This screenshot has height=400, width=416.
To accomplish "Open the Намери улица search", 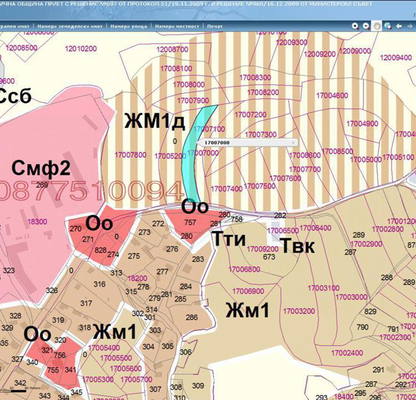I will point(129,26).
